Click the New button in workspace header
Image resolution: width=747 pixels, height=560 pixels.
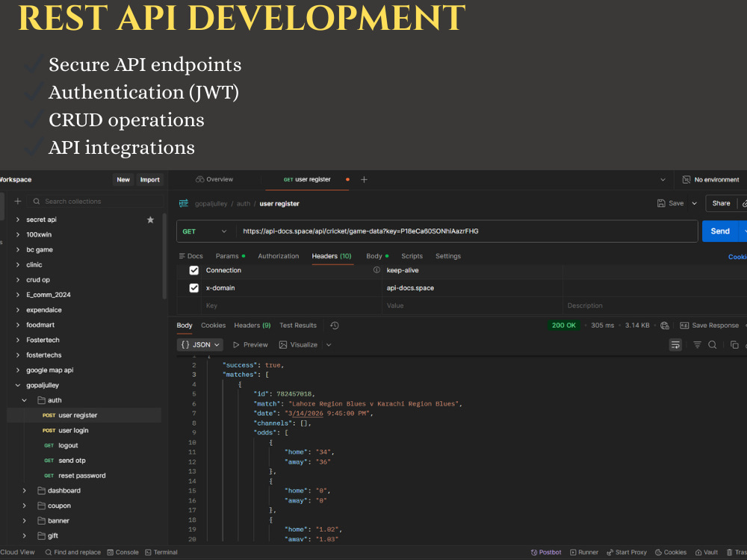click(x=123, y=179)
